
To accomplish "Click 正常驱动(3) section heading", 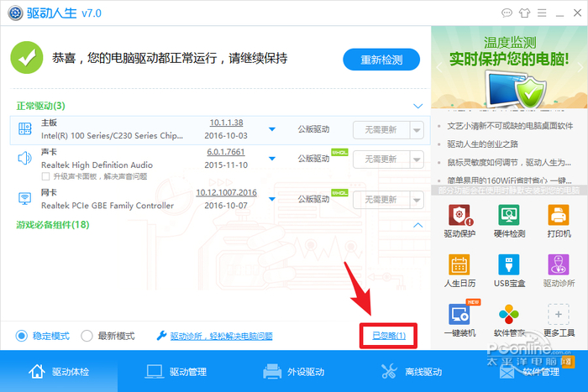I will pos(41,106).
